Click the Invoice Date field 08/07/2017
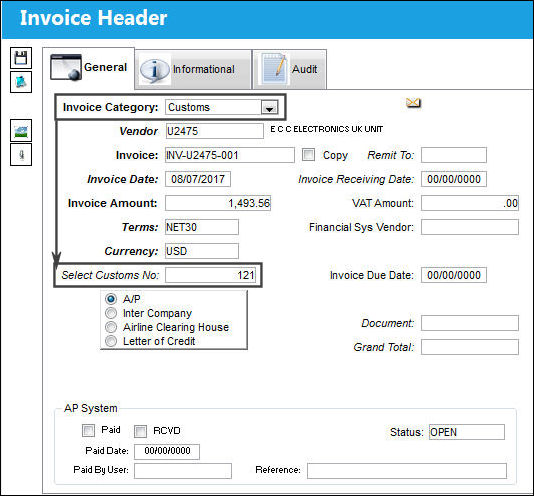Image resolution: width=534 pixels, height=496 pixels. point(198,179)
